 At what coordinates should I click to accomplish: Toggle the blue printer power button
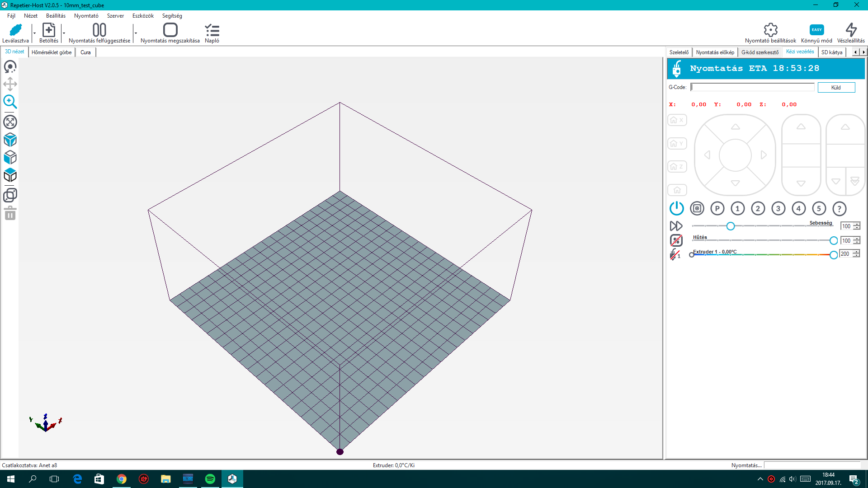coord(676,208)
